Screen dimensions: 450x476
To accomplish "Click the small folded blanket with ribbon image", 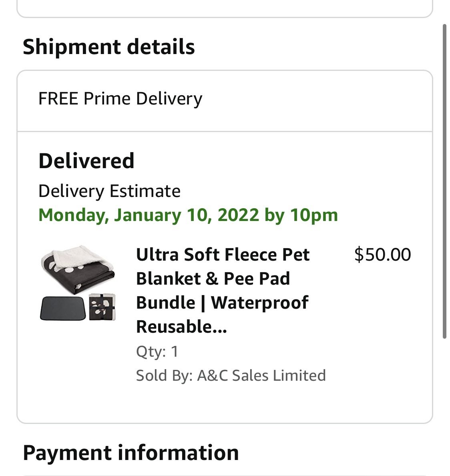I will pyautogui.click(x=102, y=307).
